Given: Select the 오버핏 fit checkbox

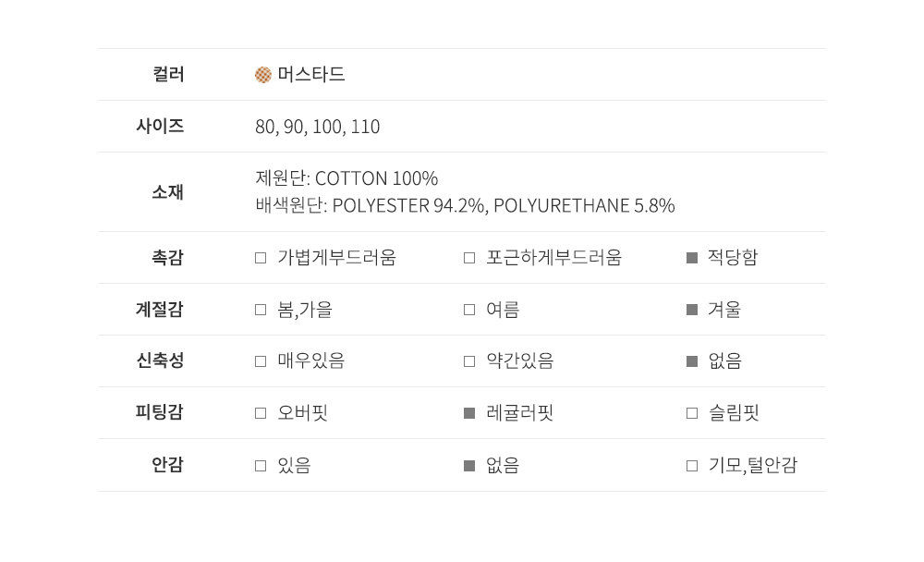Looking at the screenshot, I should (261, 413).
